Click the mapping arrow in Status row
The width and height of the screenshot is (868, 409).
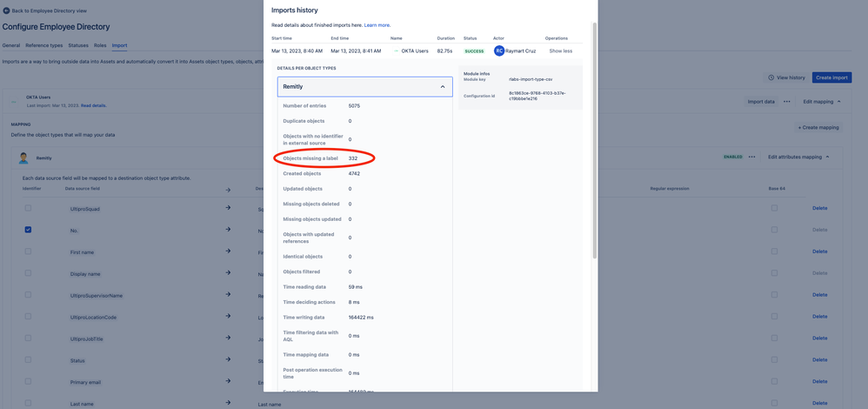click(x=228, y=359)
